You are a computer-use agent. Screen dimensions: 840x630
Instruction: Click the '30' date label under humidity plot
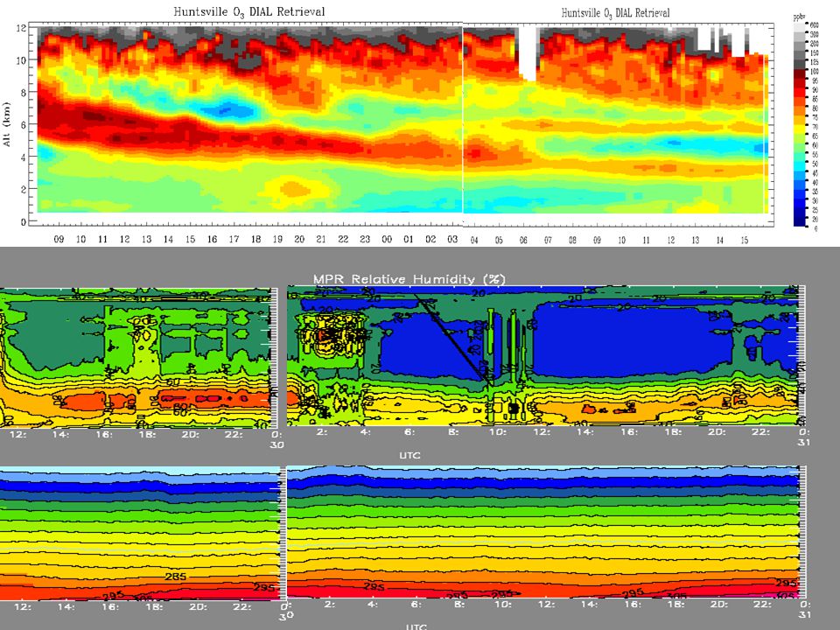(x=277, y=444)
